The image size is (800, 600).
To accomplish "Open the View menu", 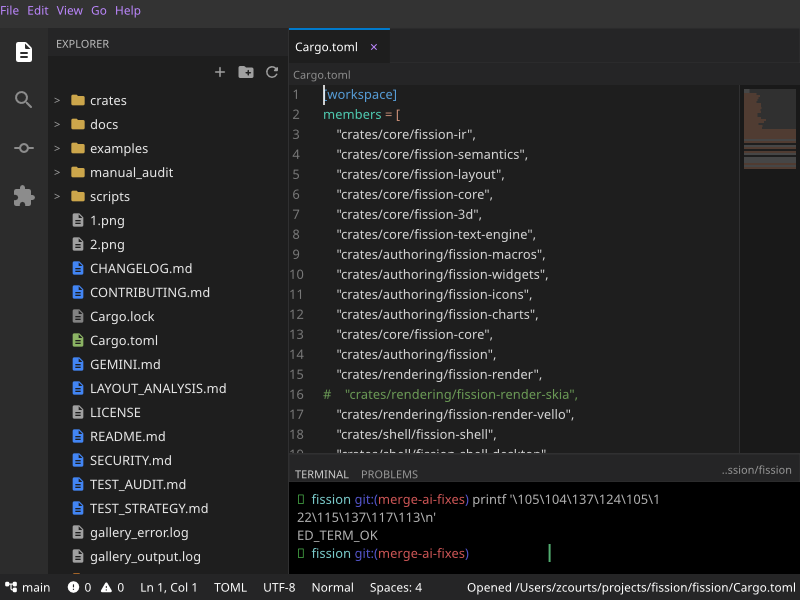I will 69,10.
